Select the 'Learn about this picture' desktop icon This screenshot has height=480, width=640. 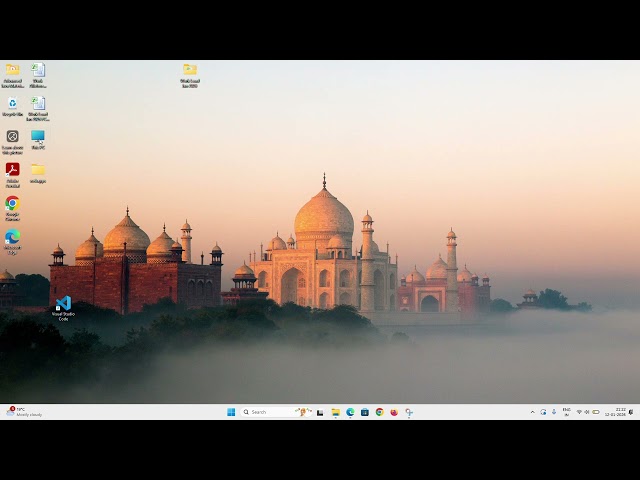click(x=13, y=142)
